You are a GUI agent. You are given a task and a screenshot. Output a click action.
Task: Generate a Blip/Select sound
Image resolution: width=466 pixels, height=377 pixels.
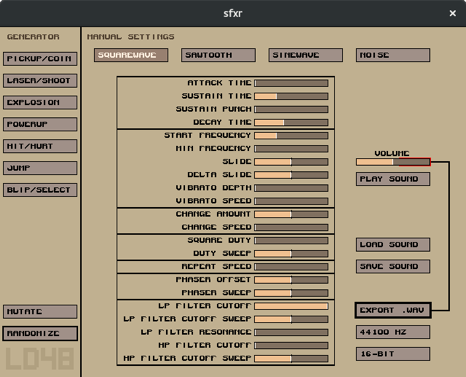pyautogui.click(x=40, y=190)
